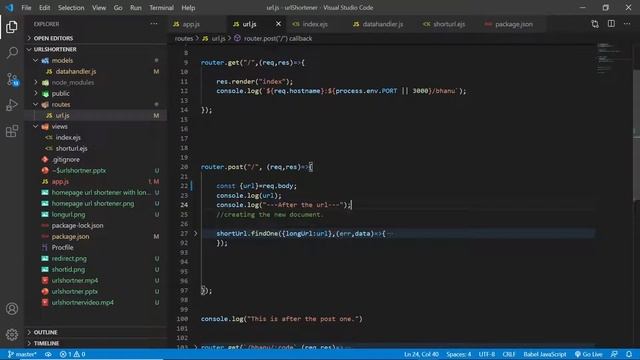The width and height of the screenshot is (640, 360).
Task: Open the Edit menu
Action: coord(44,8)
